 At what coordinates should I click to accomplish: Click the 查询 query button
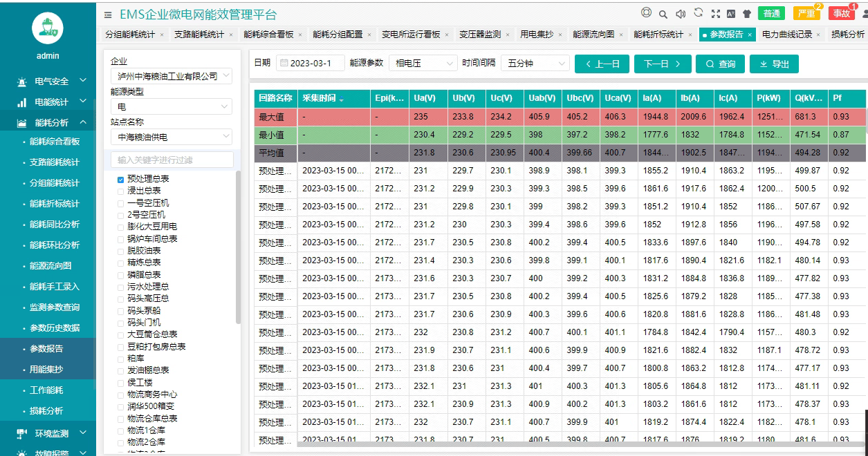(719, 64)
